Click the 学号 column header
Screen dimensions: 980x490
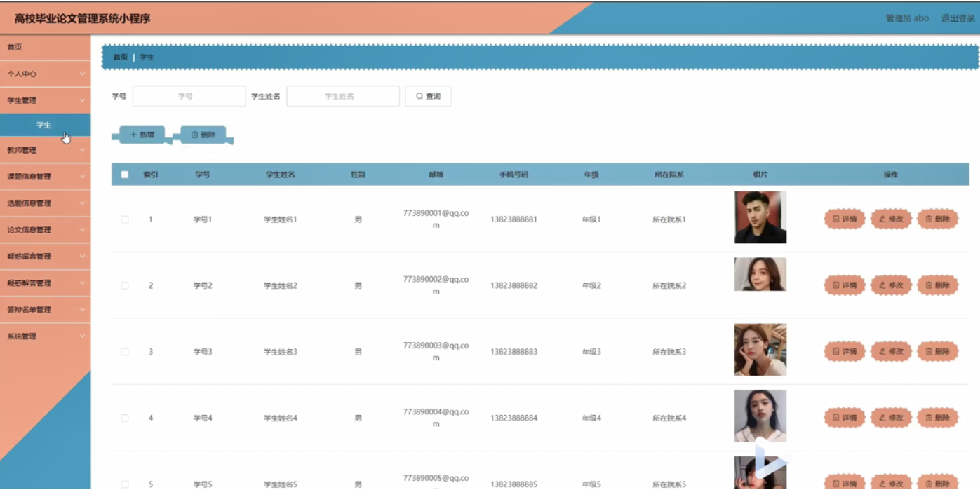point(203,175)
